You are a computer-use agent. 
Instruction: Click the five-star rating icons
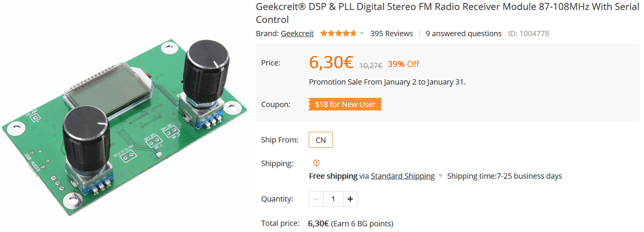point(338,33)
